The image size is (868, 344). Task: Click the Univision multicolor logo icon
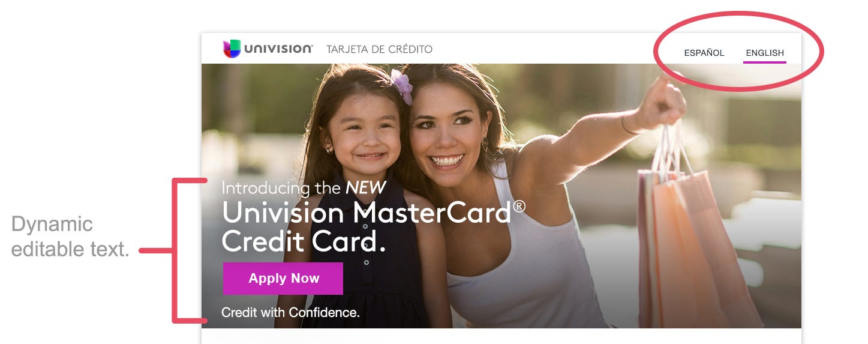click(232, 49)
